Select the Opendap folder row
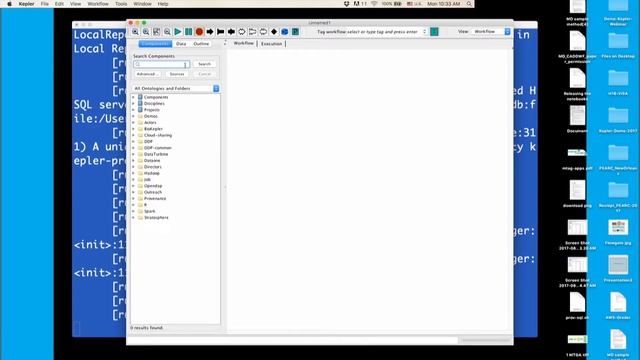 pos(153,186)
